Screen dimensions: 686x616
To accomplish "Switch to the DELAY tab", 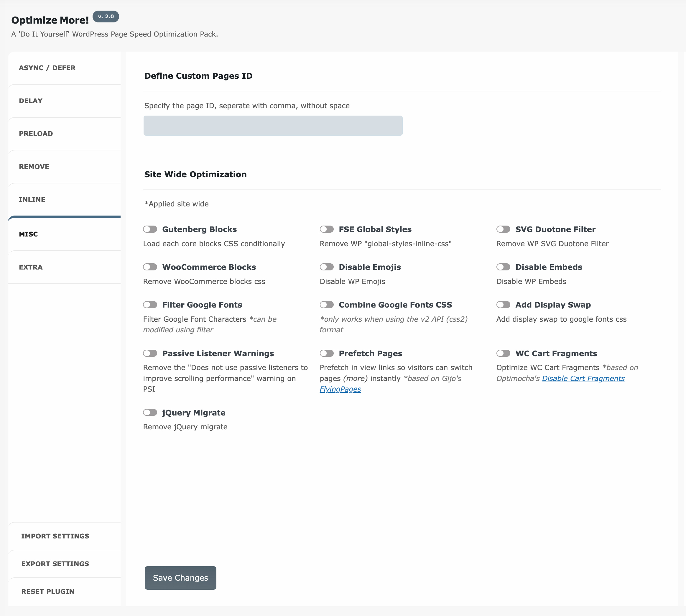I will pos(64,101).
